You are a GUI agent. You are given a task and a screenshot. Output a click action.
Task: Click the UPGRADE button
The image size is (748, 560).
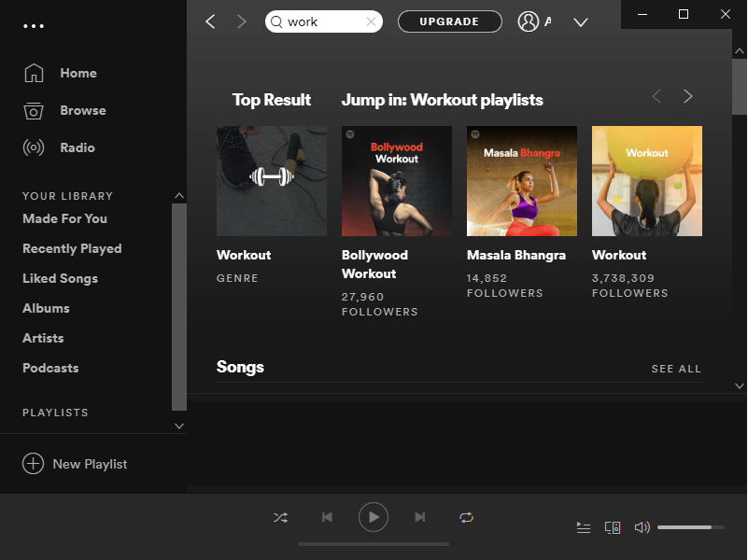[x=449, y=21]
